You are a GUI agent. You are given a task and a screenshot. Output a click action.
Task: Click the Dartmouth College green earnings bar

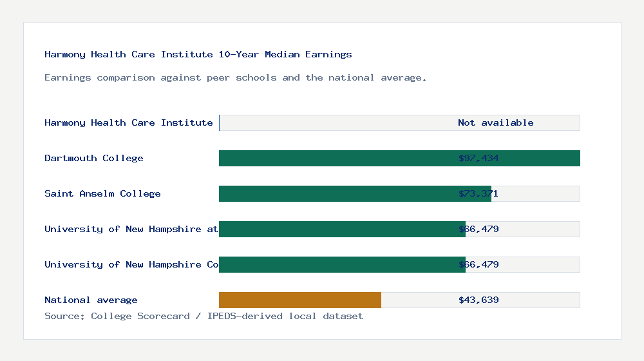[x=399, y=159]
